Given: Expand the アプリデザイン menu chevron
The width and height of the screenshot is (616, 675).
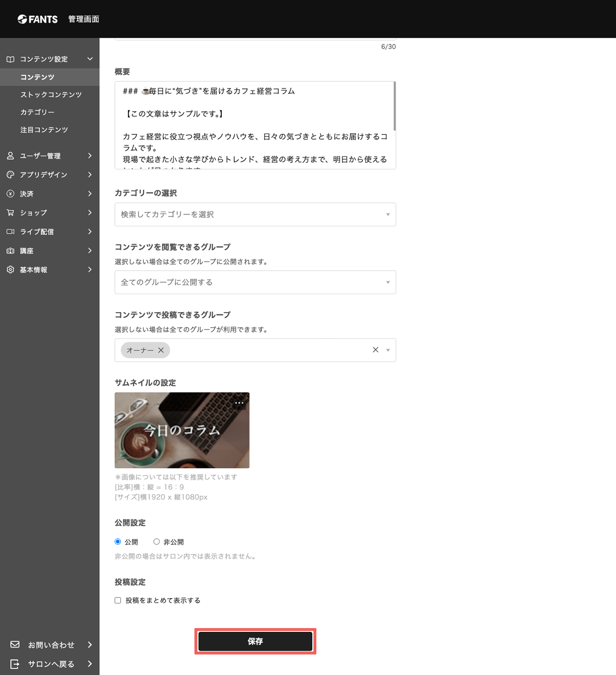Looking at the screenshot, I should tap(90, 175).
